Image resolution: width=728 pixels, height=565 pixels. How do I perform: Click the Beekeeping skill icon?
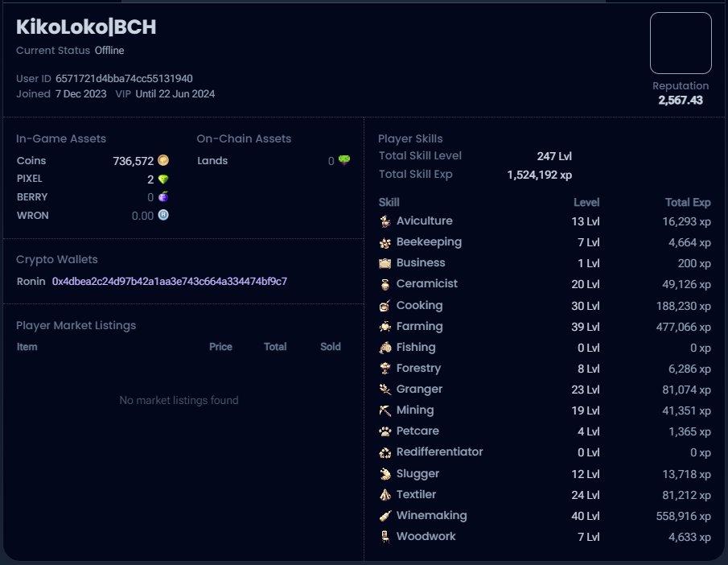pyautogui.click(x=385, y=242)
